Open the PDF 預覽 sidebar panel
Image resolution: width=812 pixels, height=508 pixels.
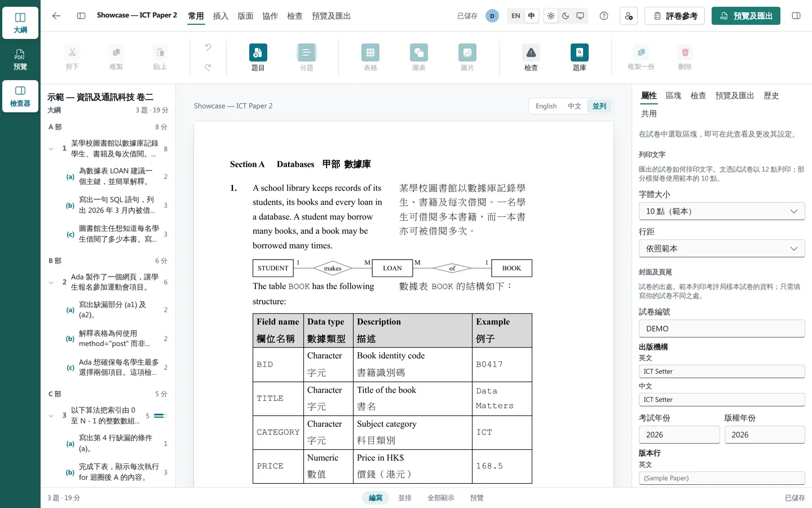click(x=20, y=59)
